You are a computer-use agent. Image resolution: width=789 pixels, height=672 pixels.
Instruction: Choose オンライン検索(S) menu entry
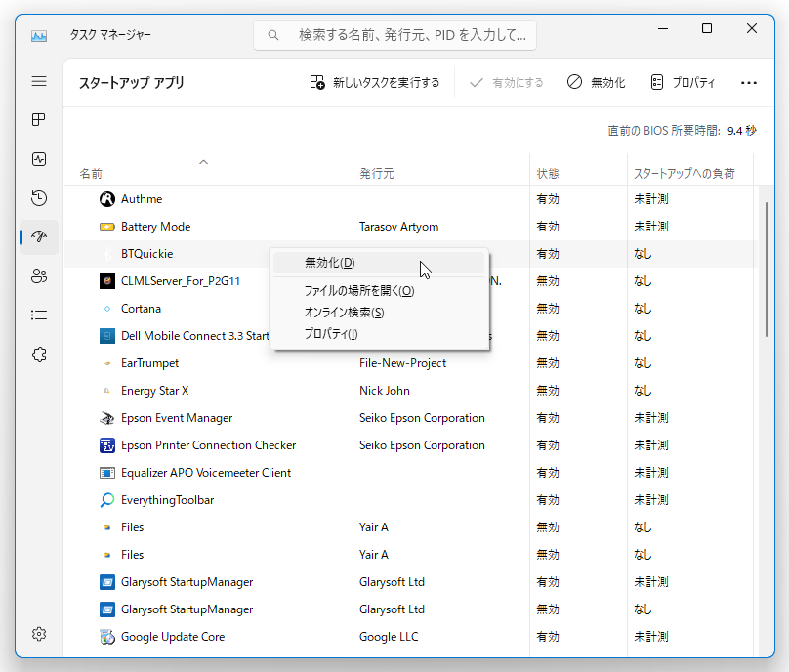point(379,313)
